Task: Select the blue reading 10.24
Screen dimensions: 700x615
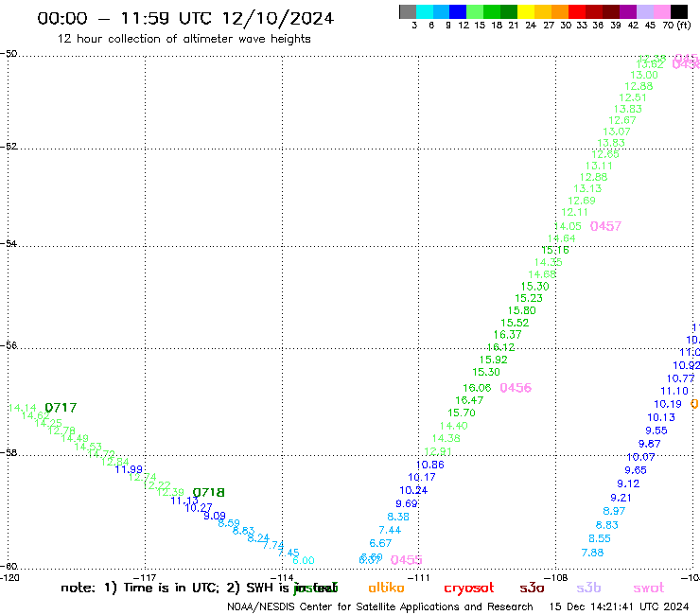Action: click(x=413, y=490)
